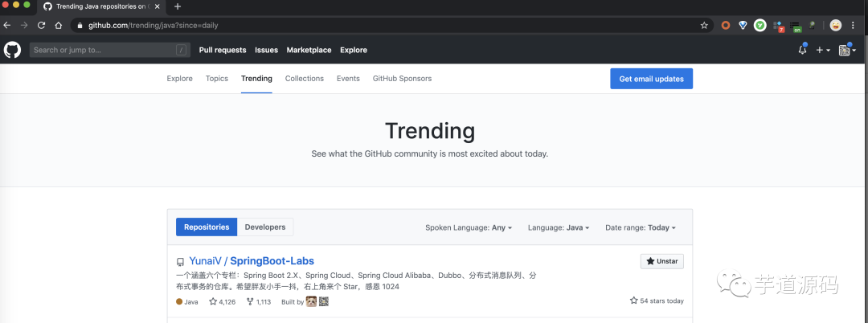Viewport: 868px width, 323px height.
Task: Open the GitHub Sponsors tab
Action: (x=402, y=79)
